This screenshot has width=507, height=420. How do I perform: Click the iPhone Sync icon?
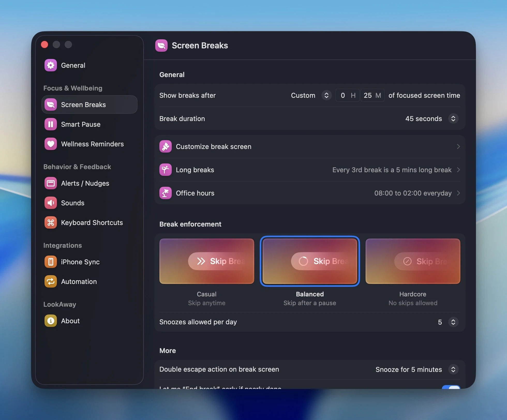[50, 262]
